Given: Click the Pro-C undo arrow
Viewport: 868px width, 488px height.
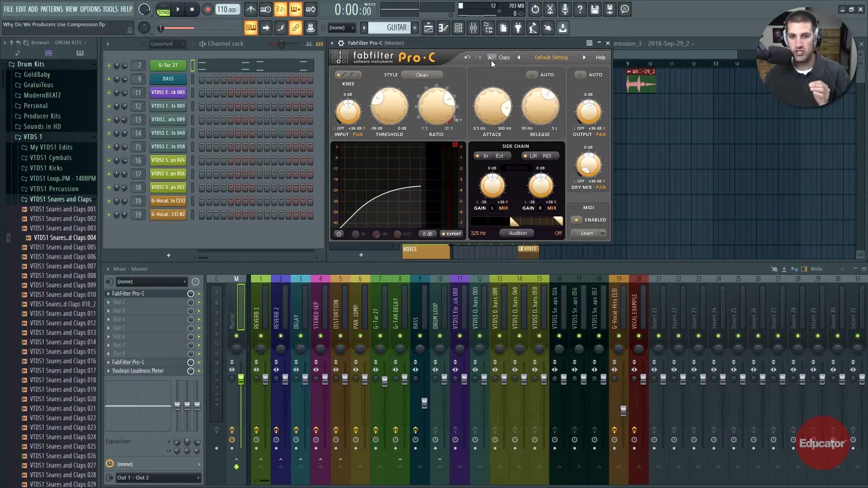Looking at the screenshot, I should (467, 57).
